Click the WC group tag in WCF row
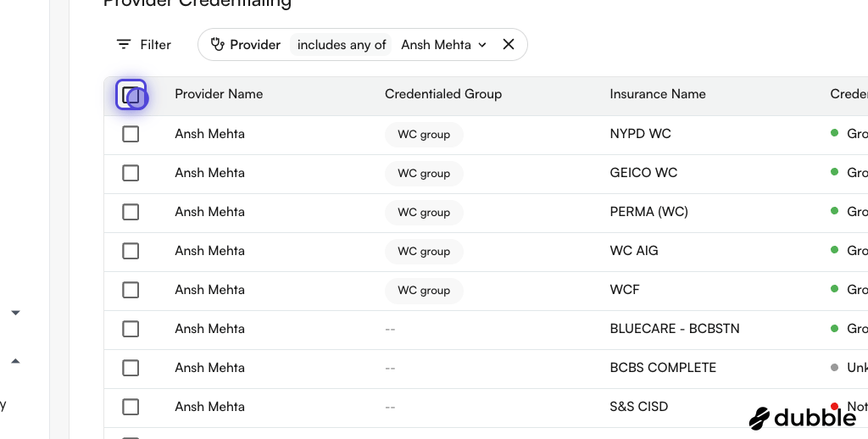The image size is (868, 439). (424, 290)
